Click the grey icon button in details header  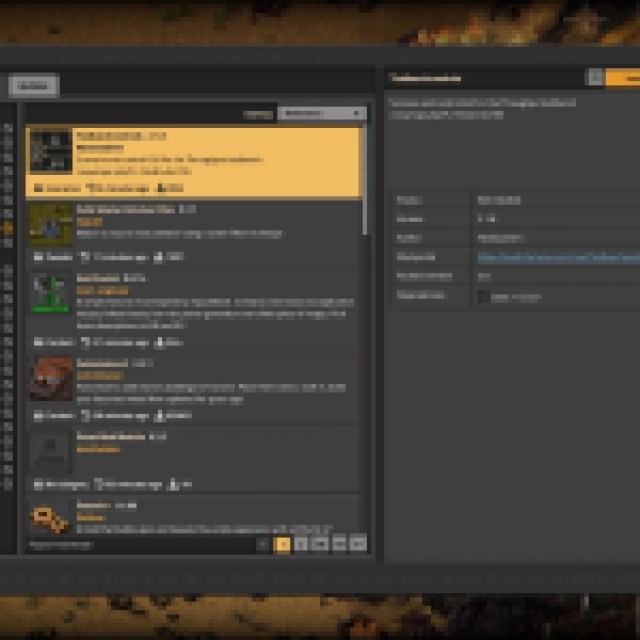pos(595,78)
